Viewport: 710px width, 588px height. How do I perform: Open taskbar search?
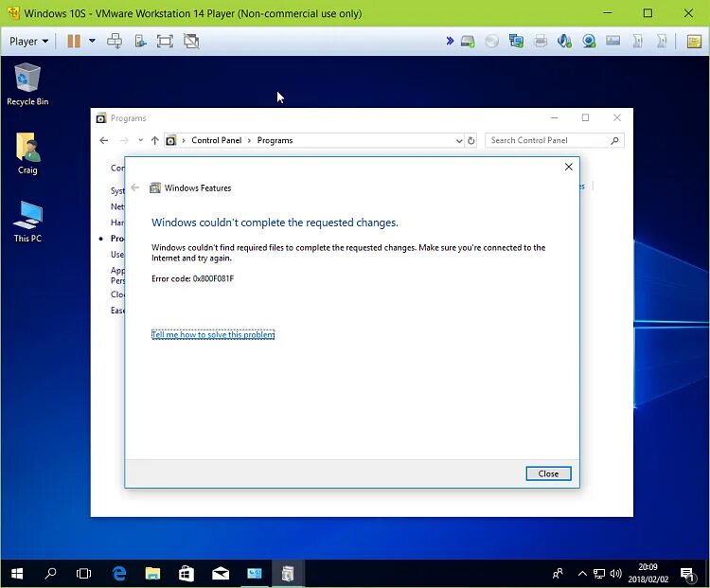click(x=51, y=574)
